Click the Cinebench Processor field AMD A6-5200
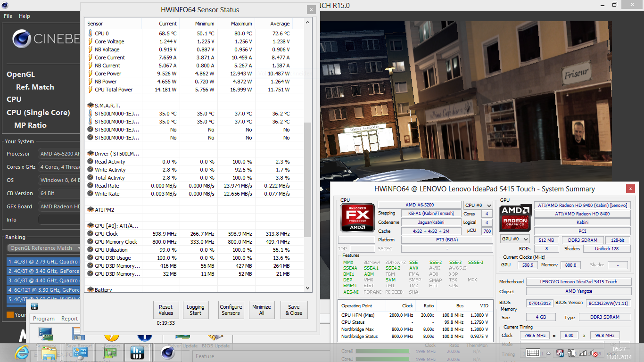The height and width of the screenshot is (362, 644). [60, 154]
